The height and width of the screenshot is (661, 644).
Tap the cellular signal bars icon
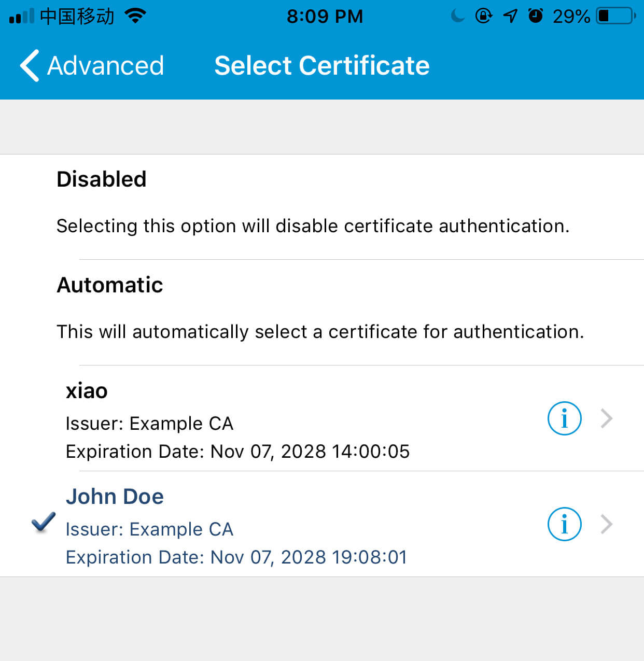point(22,16)
